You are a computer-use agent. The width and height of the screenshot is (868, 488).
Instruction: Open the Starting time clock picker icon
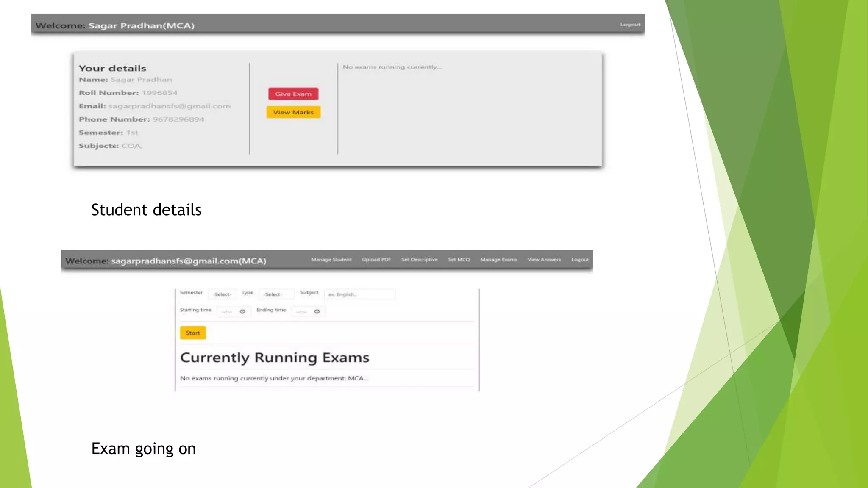tap(242, 311)
